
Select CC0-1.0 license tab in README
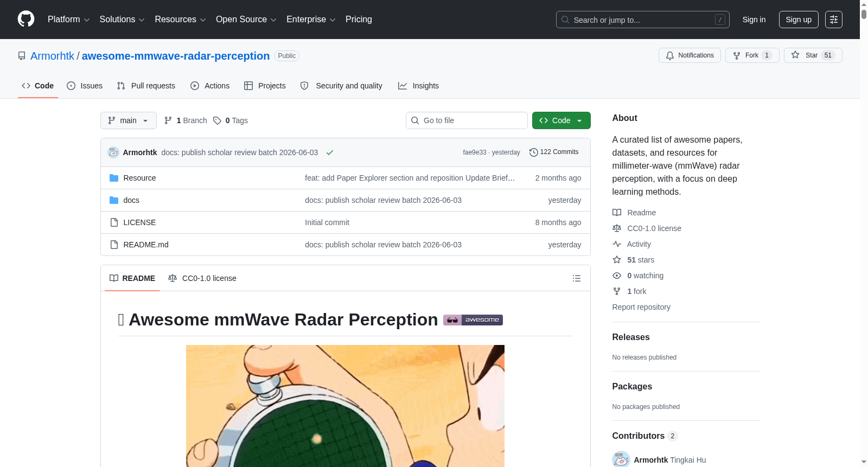[x=202, y=278]
